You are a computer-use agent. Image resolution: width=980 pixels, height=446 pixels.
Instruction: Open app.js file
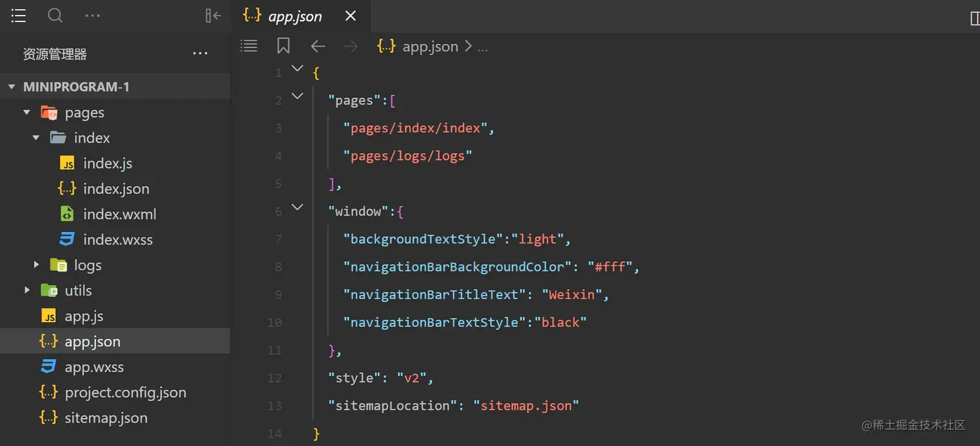tap(84, 316)
